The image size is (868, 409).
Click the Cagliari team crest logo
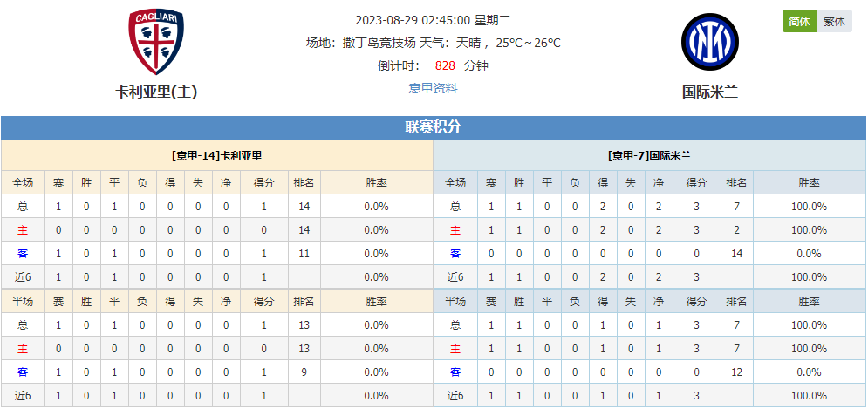(x=156, y=42)
